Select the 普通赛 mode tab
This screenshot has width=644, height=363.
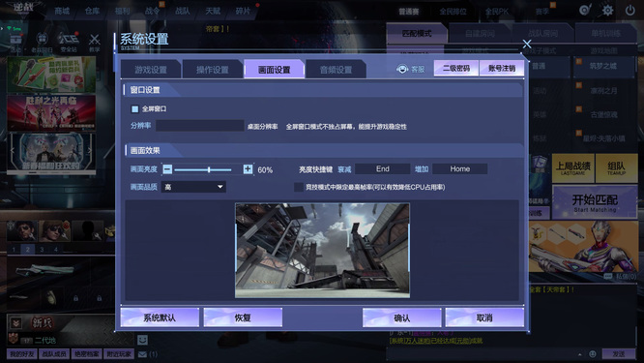(x=409, y=12)
